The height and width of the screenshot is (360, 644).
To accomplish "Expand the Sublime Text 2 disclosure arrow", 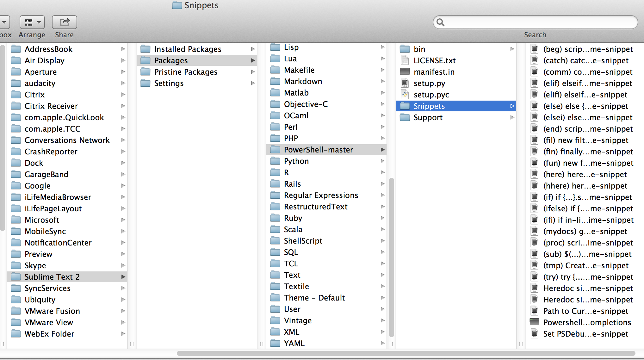I will click(123, 277).
